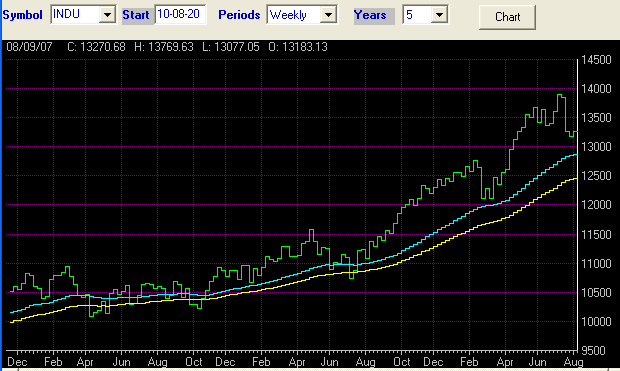Click the 12500 price axis label

[596, 176]
